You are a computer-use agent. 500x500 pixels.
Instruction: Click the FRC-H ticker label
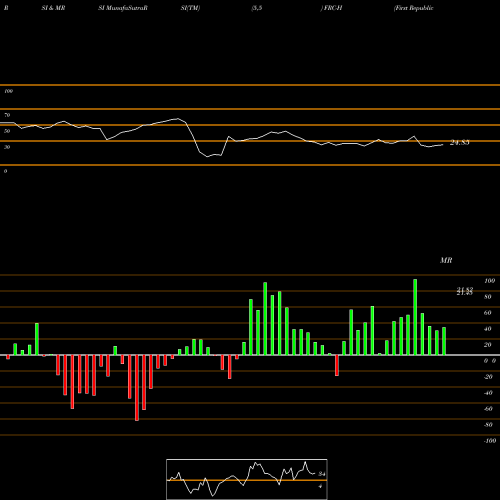(332, 8)
